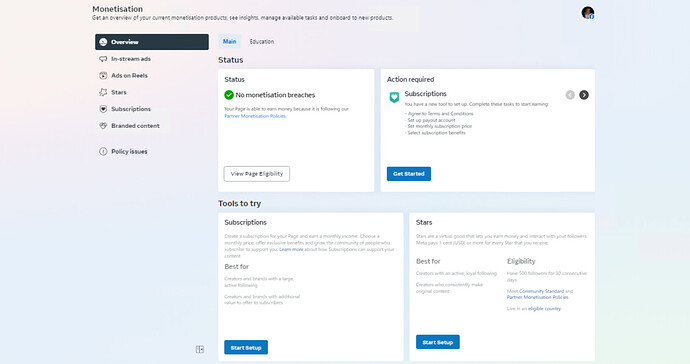Go to next Action required card

(x=584, y=95)
